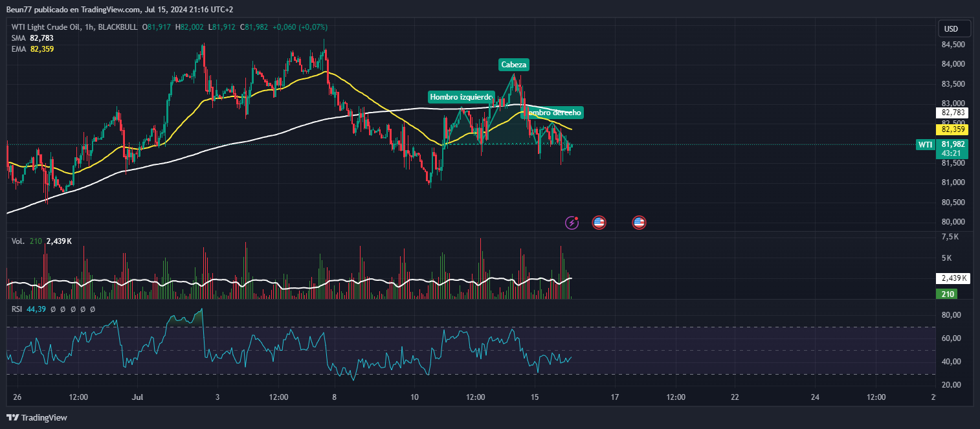Click the purple lightning event icon

tap(572, 223)
